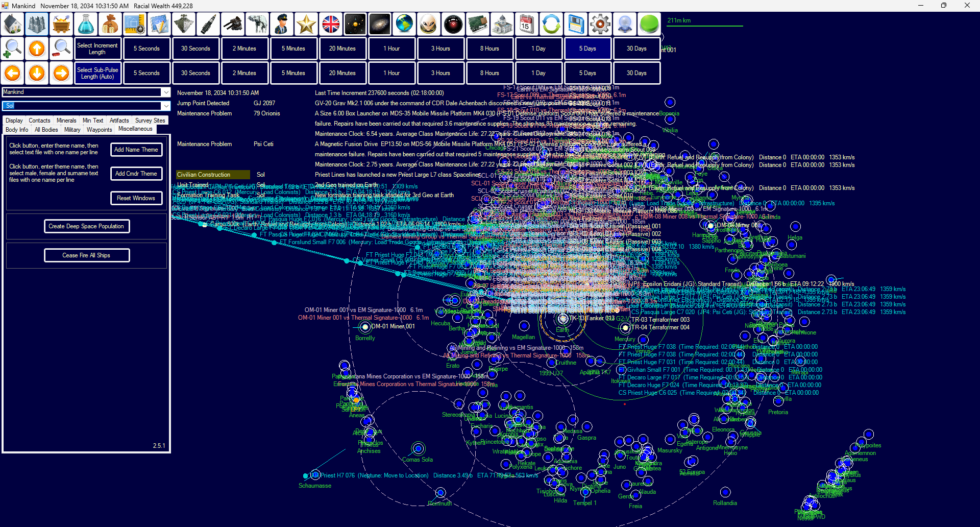
Task: Click the Create Deep Space Population button
Action: [x=86, y=226]
